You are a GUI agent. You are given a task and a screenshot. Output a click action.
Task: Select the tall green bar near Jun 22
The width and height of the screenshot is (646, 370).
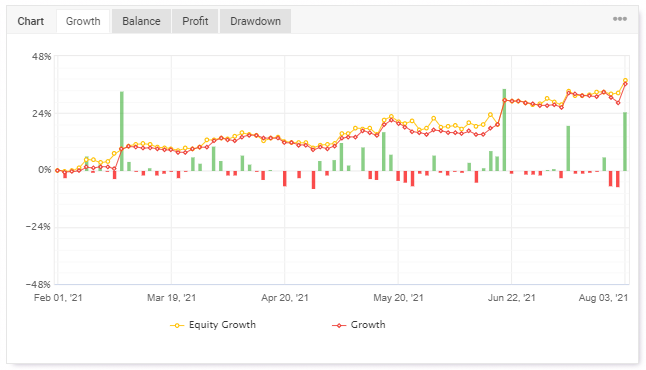pyautogui.click(x=504, y=130)
